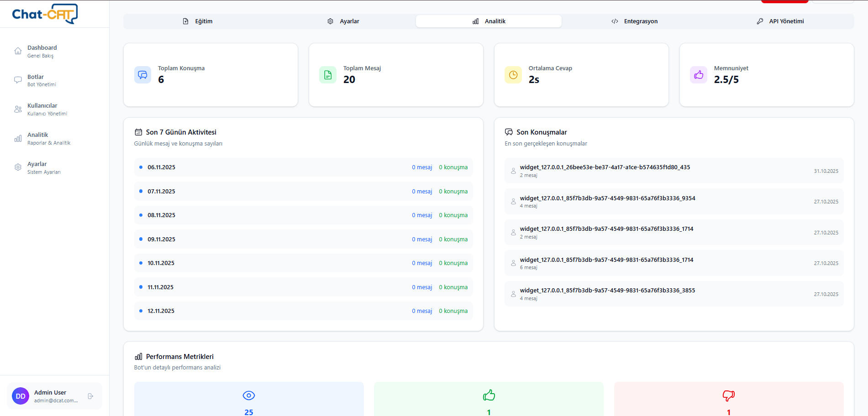Go to Dashboard in the sidebar

click(42, 51)
